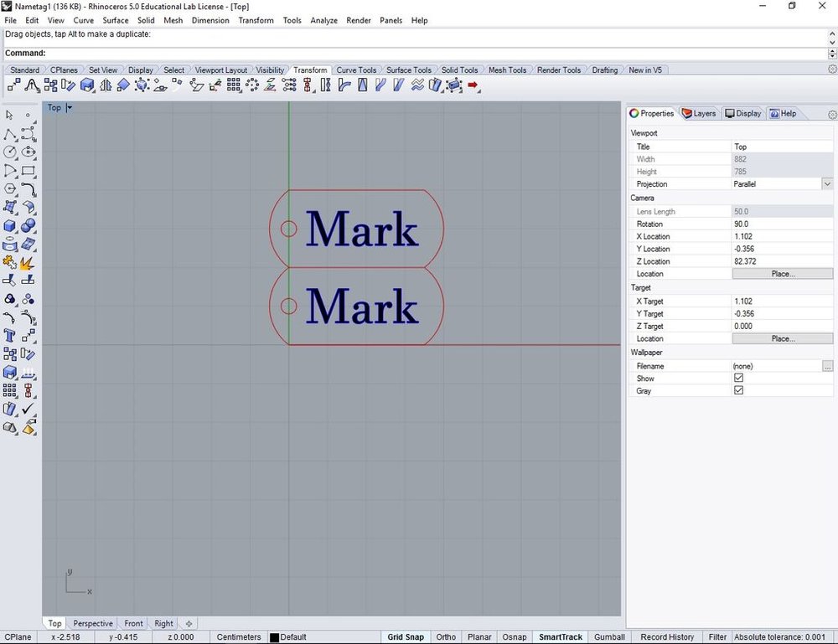Switch to the Front viewport tab

133,623
